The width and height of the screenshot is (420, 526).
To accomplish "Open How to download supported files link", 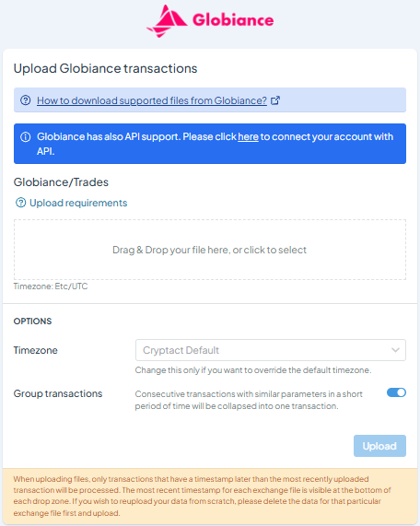I will tap(152, 100).
